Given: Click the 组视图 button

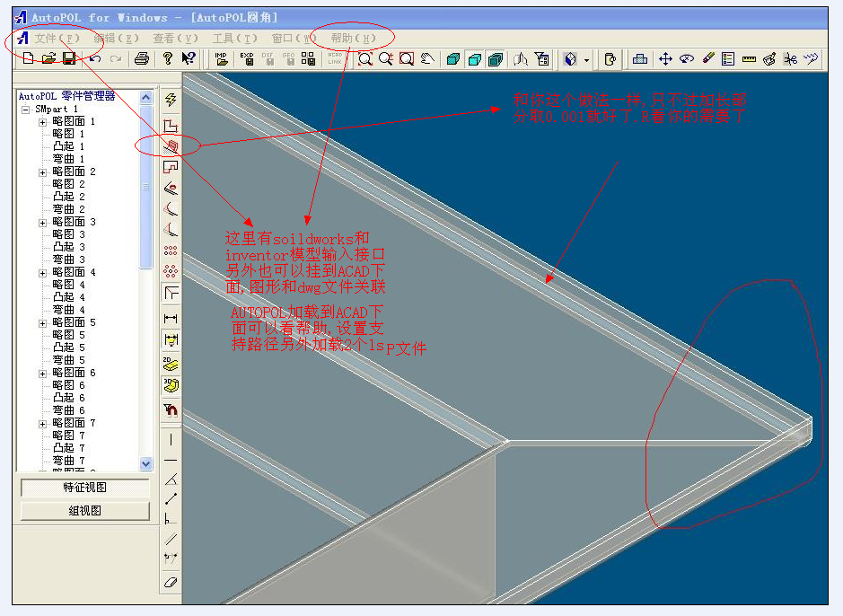Looking at the screenshot, I should click(85, 511).
